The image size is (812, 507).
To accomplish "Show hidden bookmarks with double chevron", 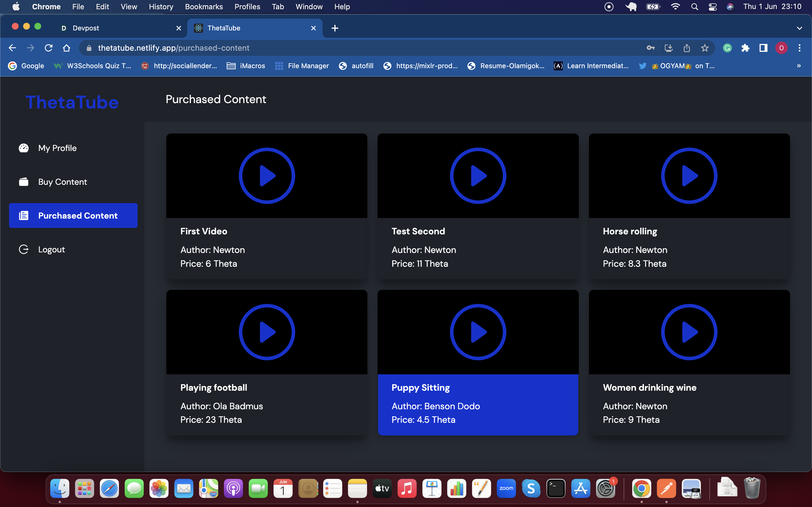I will tap(798, 66).
